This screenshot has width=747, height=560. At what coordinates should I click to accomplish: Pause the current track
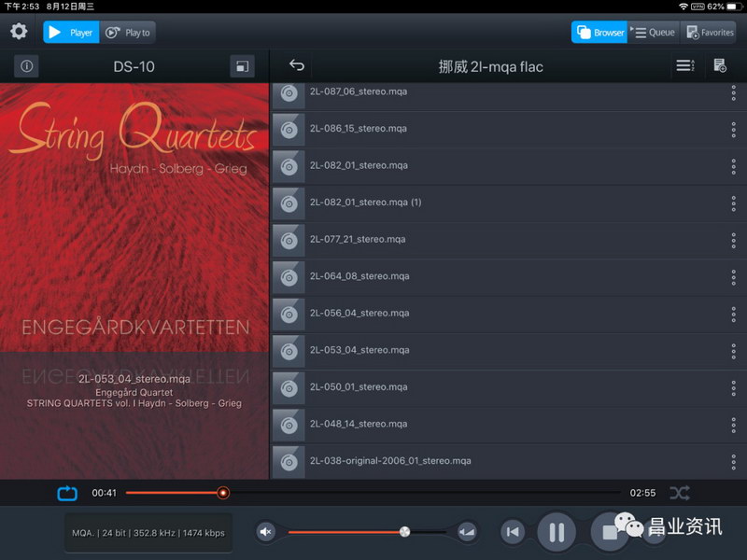click(557, 532)
